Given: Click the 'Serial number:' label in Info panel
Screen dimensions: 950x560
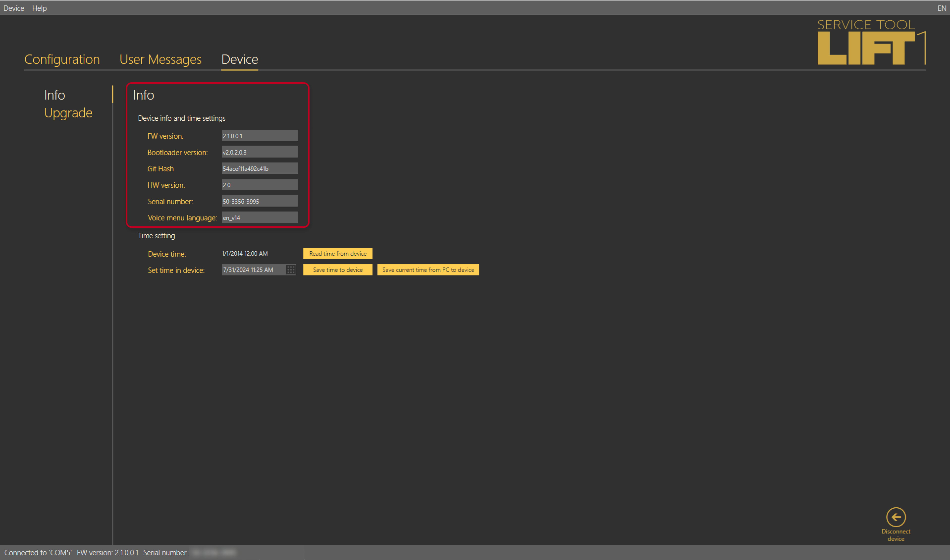Looking at the screenshot, I should 170,202.
